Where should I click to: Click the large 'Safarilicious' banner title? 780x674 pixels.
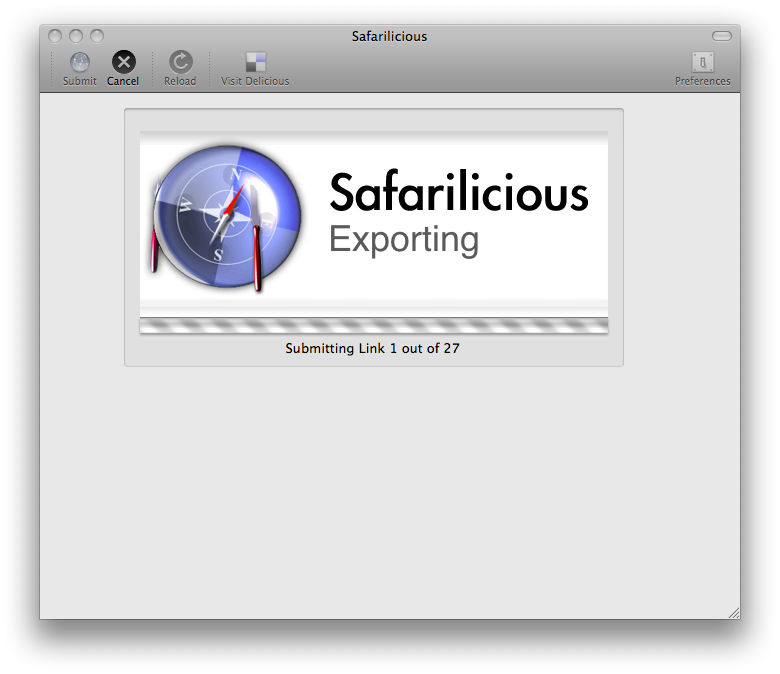[459, 192]
